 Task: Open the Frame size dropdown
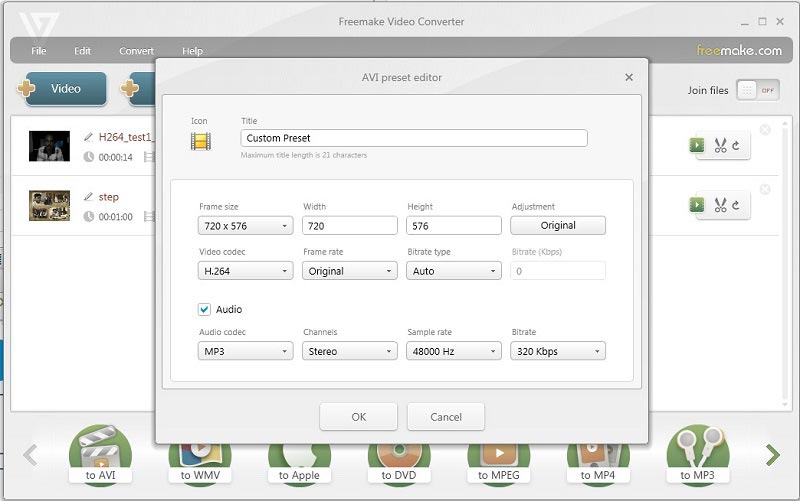point(246,226)
